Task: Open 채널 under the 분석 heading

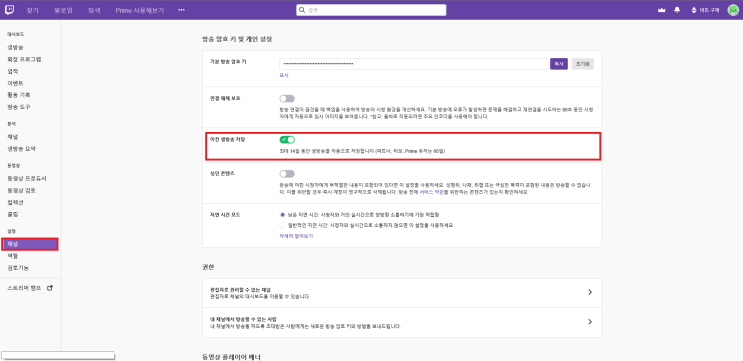Action: 13,137
